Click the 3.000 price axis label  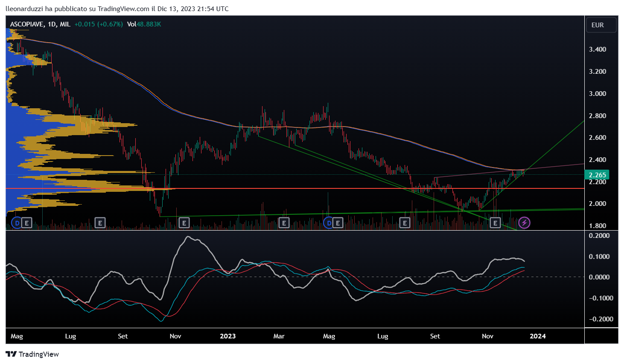tap(598, 94)
